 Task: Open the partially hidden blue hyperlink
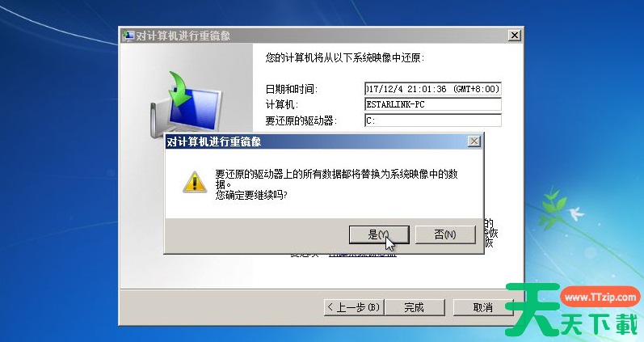click(x=363, y=255)
